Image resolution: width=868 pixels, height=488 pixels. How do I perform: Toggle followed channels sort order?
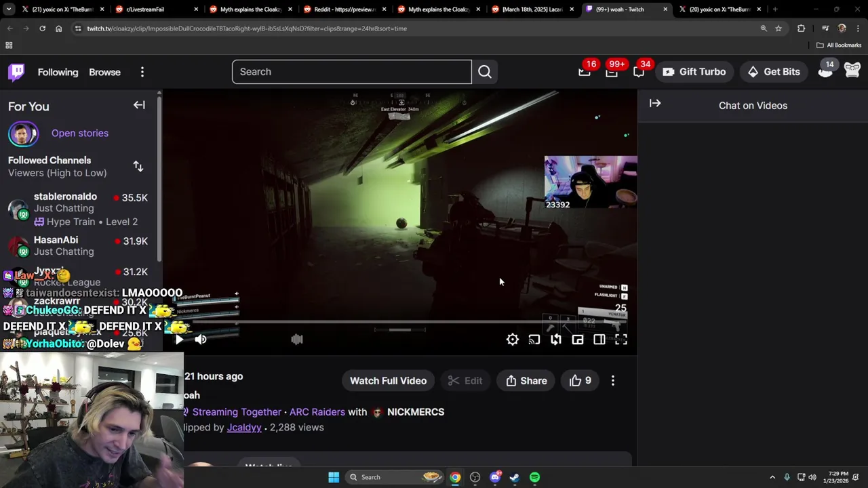138,166
